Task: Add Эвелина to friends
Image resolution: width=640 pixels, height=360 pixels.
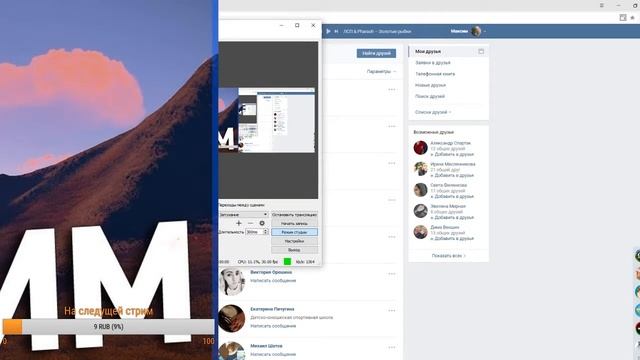Action: pyautogui.click(x=452, y=218)
